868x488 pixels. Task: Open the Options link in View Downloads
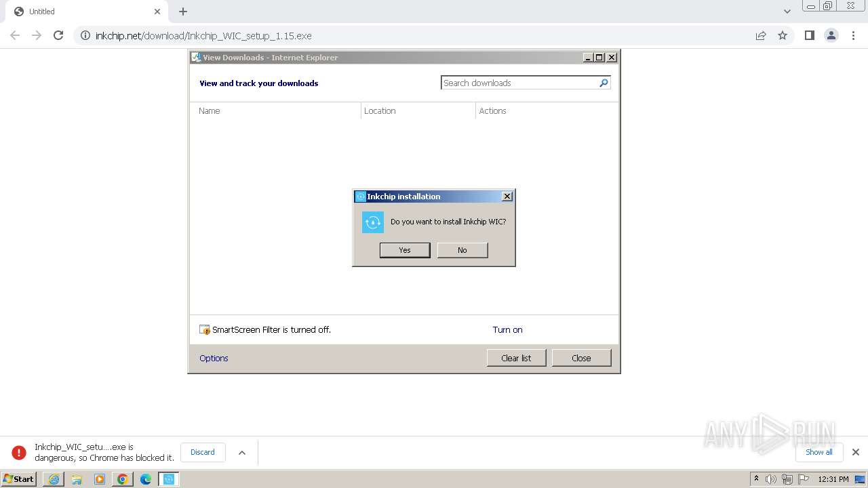(x=214, y=358)
